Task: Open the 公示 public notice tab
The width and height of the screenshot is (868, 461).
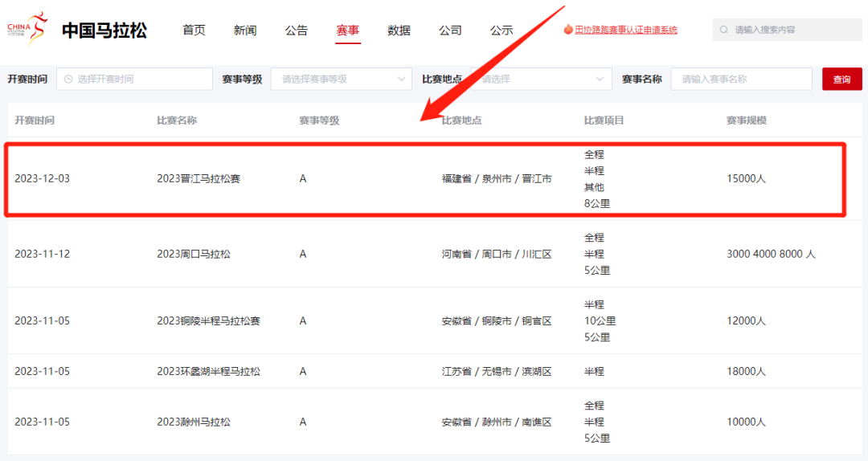Action: (x=502, y=31)
